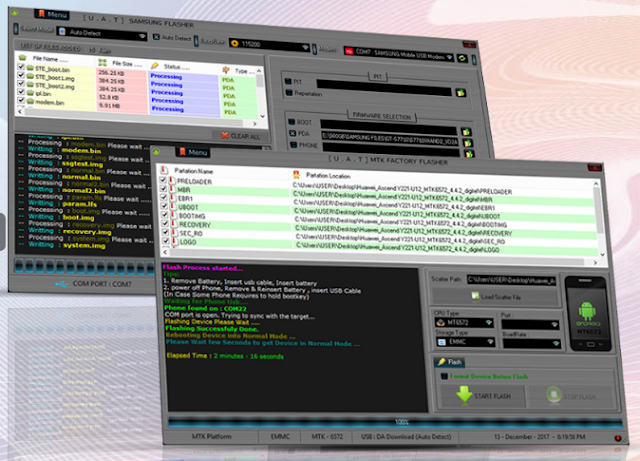The height and width of the screenshot is (461, 640).
Task: Open the Port dropdown in MTK Flasher
Action: click(529, 325)
